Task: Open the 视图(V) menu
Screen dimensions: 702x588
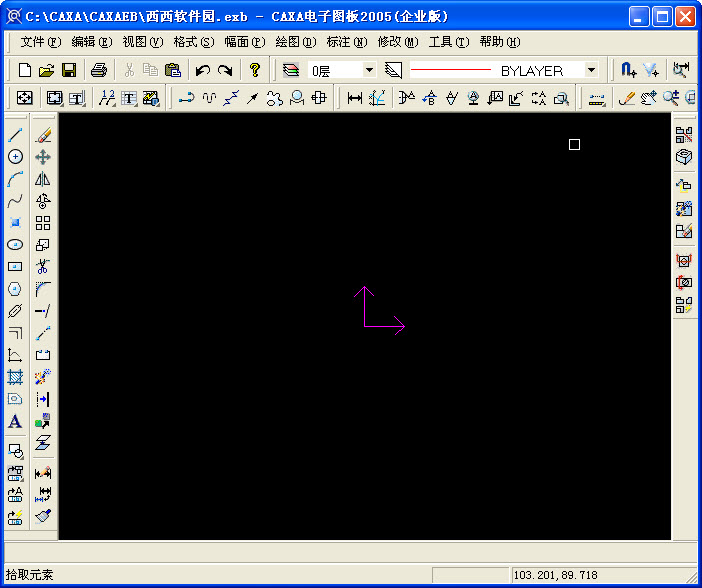Action: (143, 42)
